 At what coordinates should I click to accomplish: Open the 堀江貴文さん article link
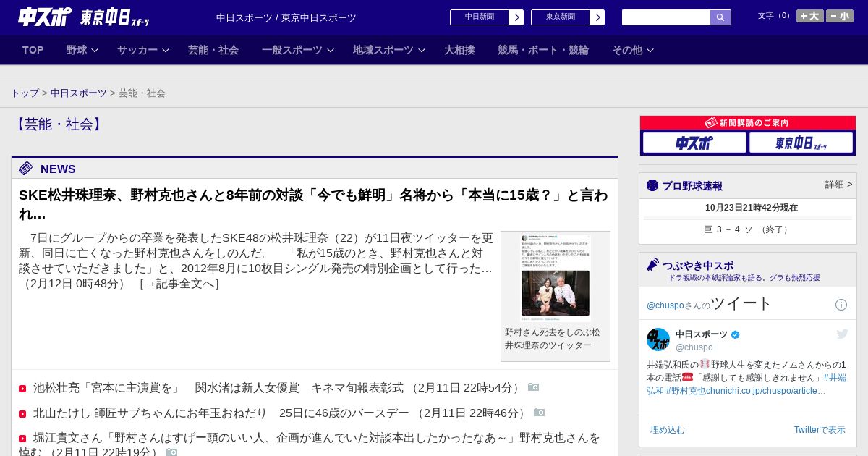tap(310, 444)
